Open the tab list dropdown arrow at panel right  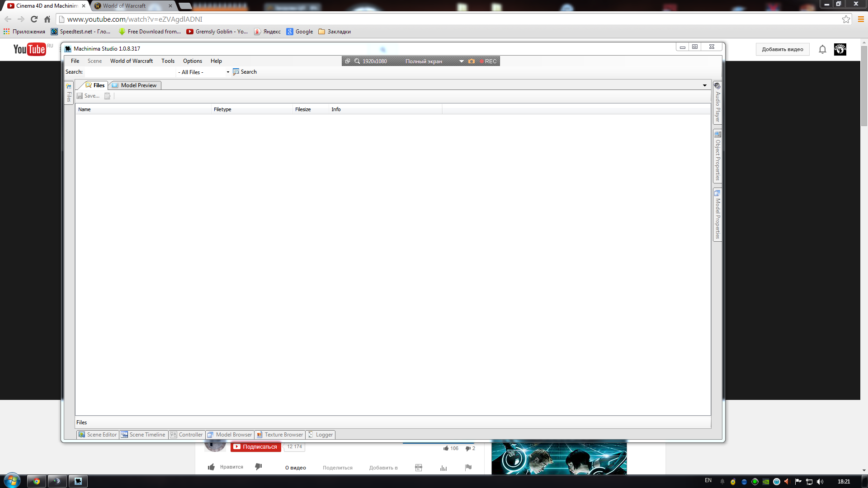point(704,85)
